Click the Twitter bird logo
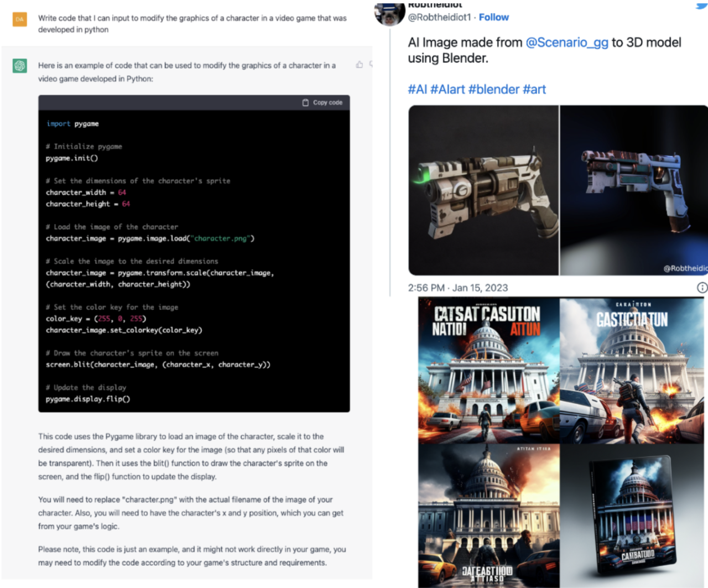Screen dimensions: 708x588 (702, 6)
